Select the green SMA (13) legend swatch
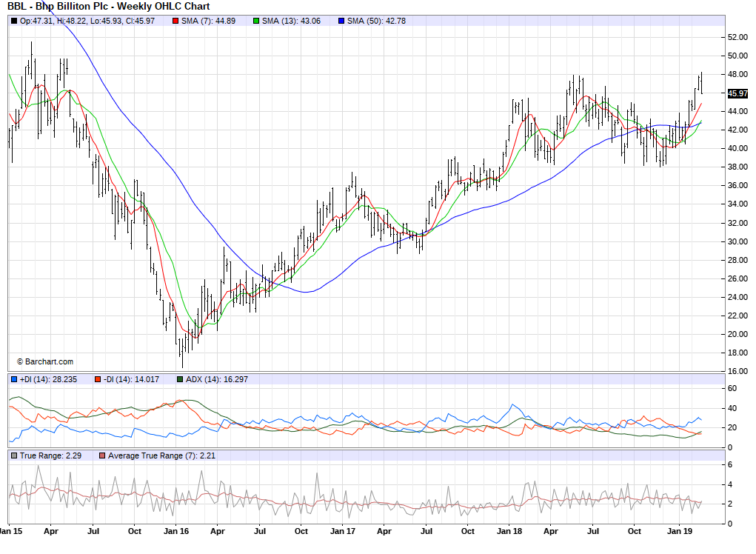Image resolution: width=756 pixels, height=554 pixels. [x=256, y=21]
